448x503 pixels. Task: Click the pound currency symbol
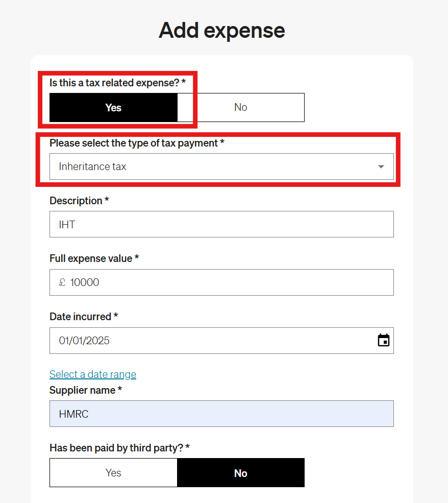click(62, 282)
